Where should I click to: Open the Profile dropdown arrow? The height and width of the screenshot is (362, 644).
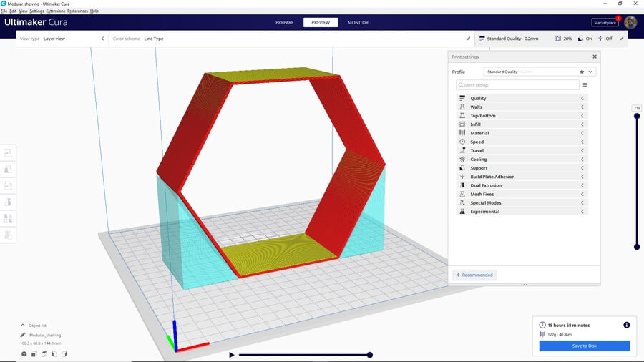(x=590, y=72)
